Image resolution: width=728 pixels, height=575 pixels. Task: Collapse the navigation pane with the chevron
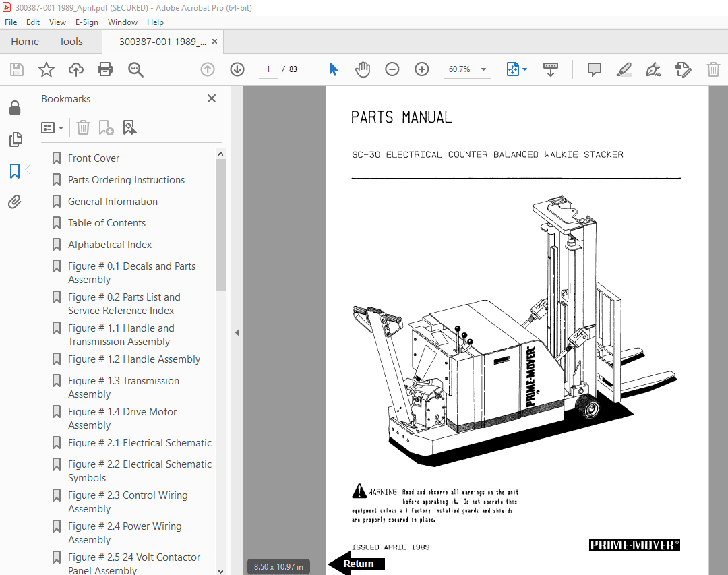[x=237, y=332]
